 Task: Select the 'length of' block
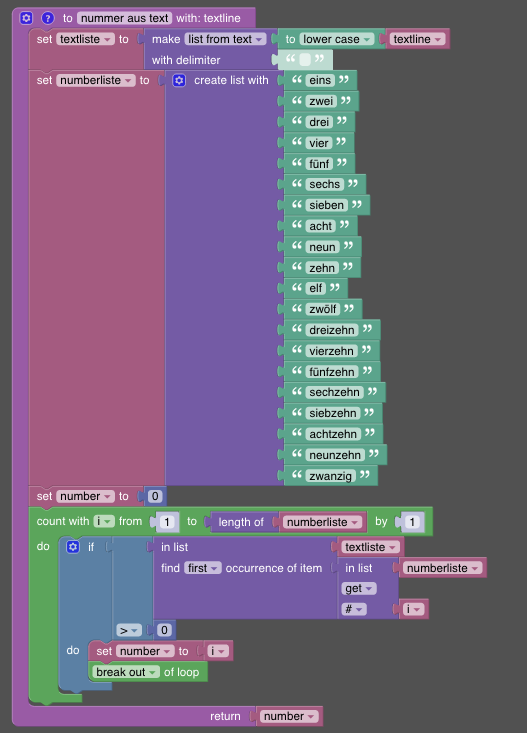(x=241, y=522)
